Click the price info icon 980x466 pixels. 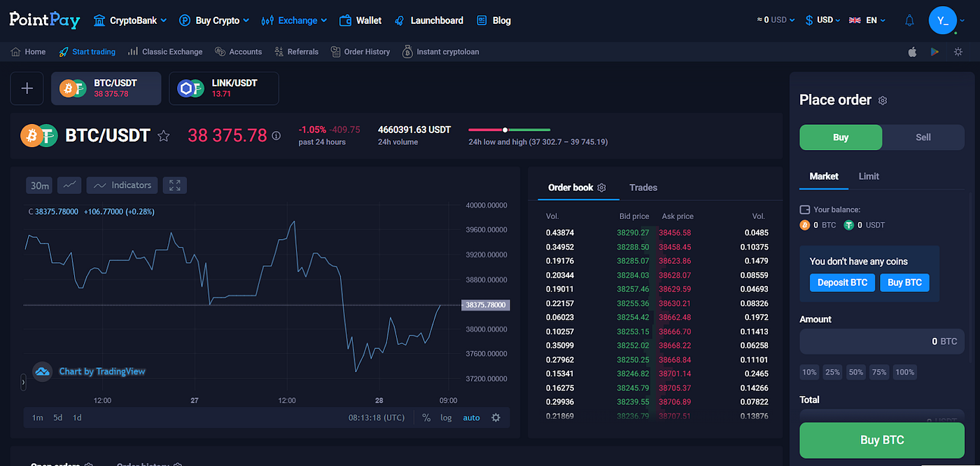point(276,136)
